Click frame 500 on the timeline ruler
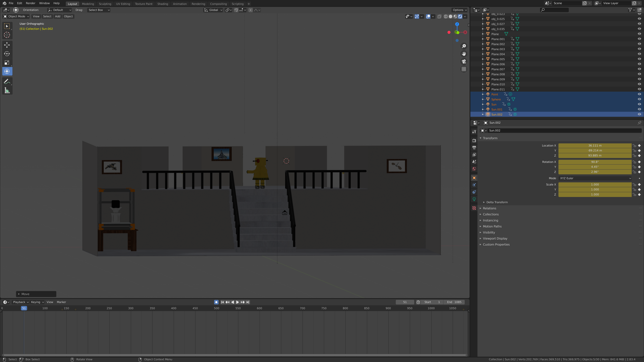This screenshot has height=362, width=644. tap(216, 308)
